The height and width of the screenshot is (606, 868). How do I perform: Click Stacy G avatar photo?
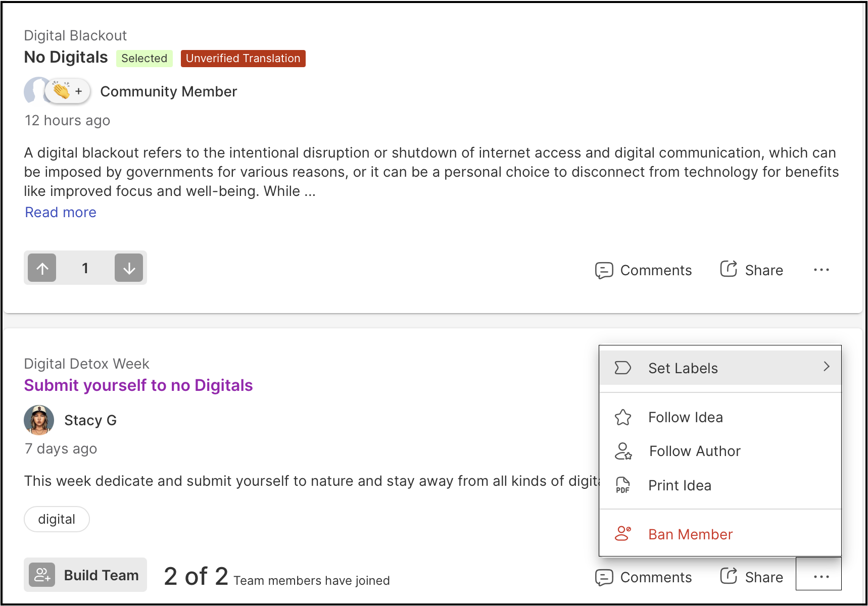(x=39, y=420)
